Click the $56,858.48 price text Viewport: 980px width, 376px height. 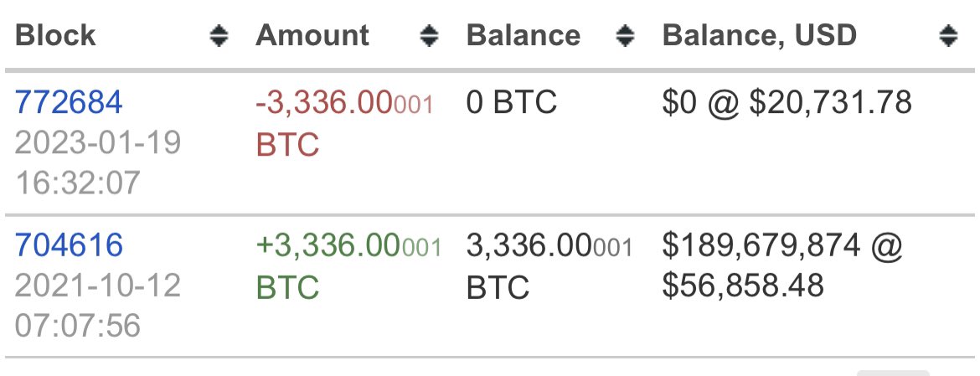coord(743,286)
